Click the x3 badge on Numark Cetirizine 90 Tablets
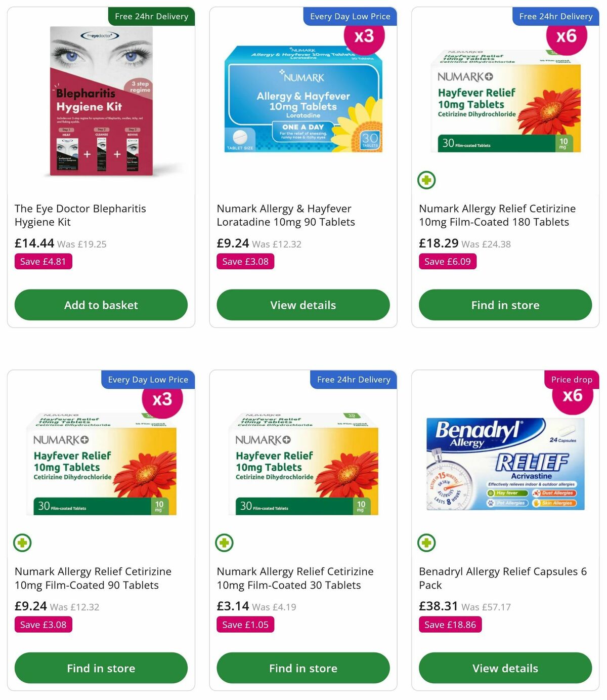This screenshot has height=700, width=607. click(x=163, y=399)
